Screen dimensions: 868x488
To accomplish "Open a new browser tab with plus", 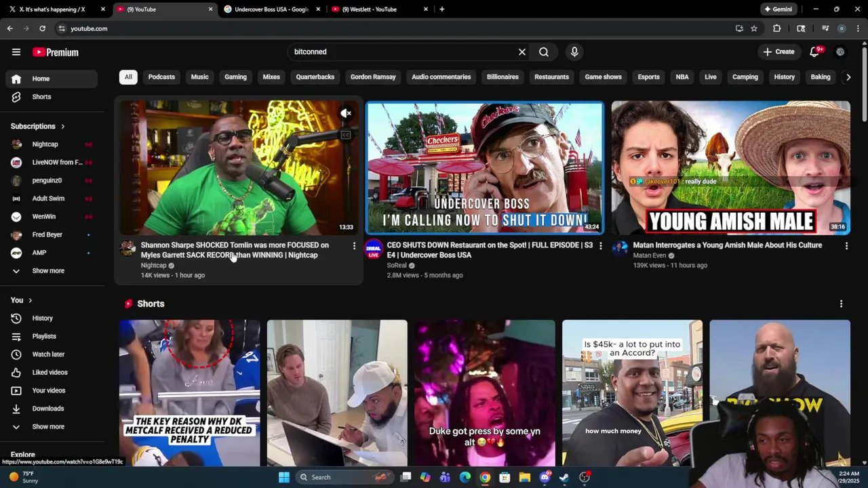I will pos(442,9).
